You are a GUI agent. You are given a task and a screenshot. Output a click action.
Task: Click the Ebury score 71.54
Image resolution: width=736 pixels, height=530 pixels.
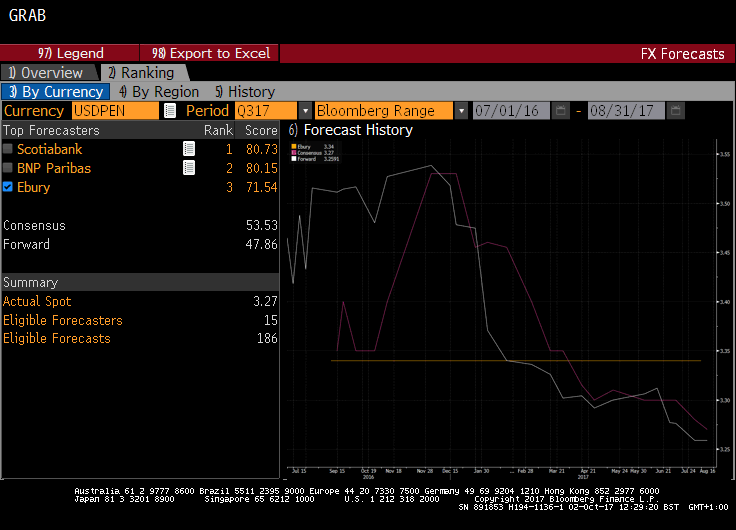261,187
